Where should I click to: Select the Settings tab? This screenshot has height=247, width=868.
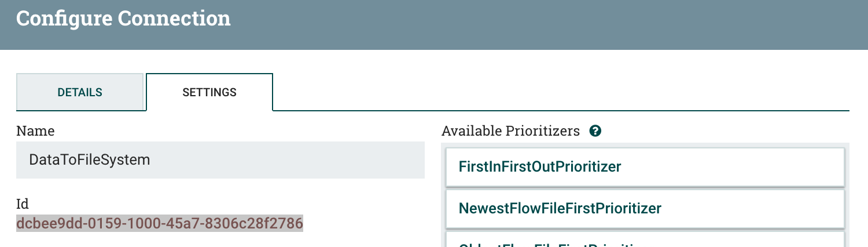click(x=209, y=92)
